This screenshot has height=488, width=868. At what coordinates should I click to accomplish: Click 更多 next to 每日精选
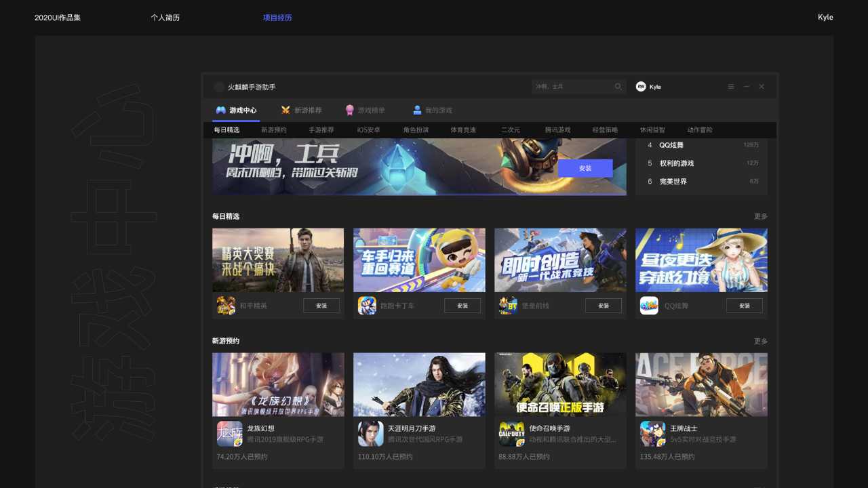click(761, 216)
